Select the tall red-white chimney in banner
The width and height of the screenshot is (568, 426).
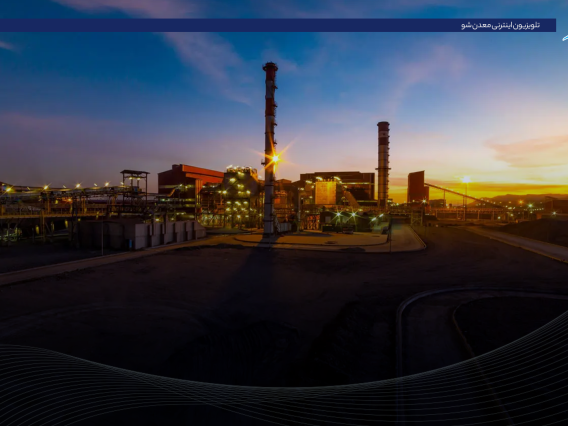pos(270,149)
